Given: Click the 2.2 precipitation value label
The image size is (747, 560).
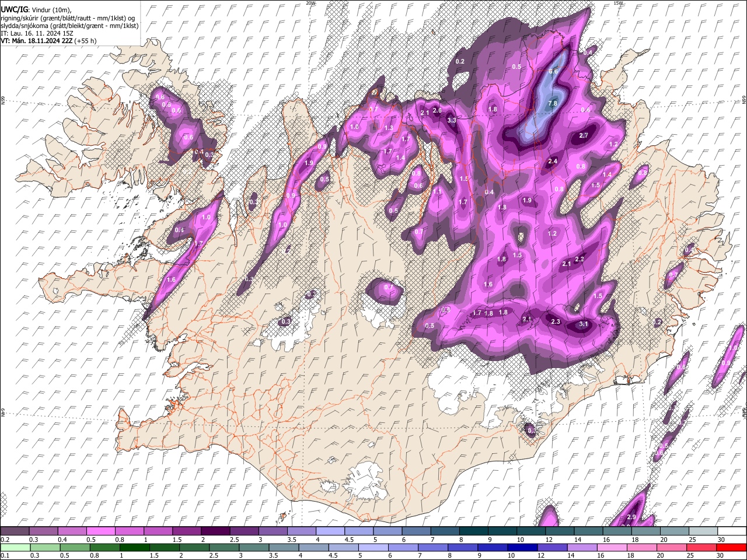Looking at the screenshot, I should coord(580,259).
